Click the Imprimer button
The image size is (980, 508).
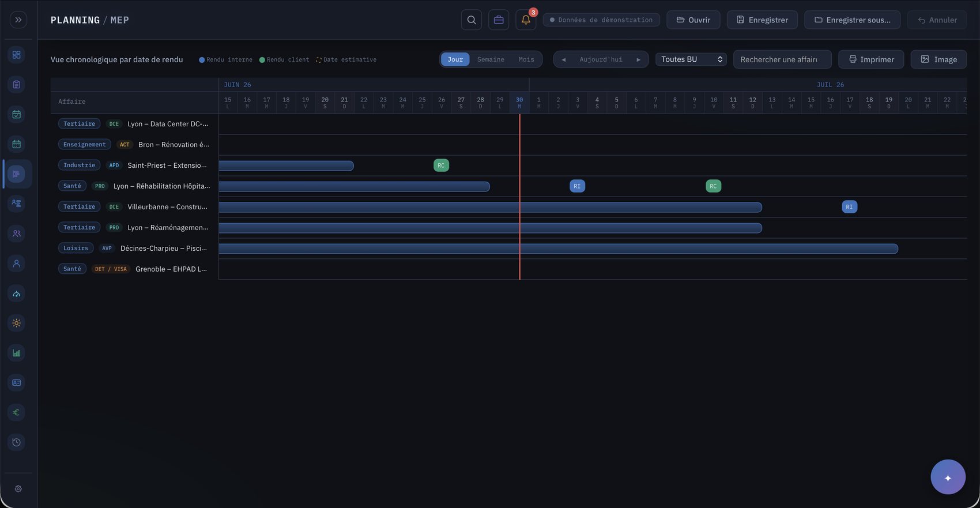pos(871,59)
